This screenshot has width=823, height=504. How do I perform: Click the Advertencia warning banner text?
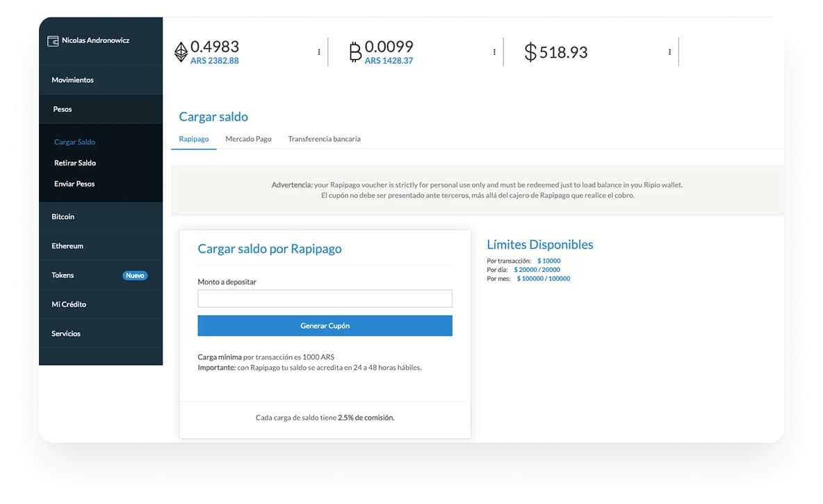[x=477, y=190]
